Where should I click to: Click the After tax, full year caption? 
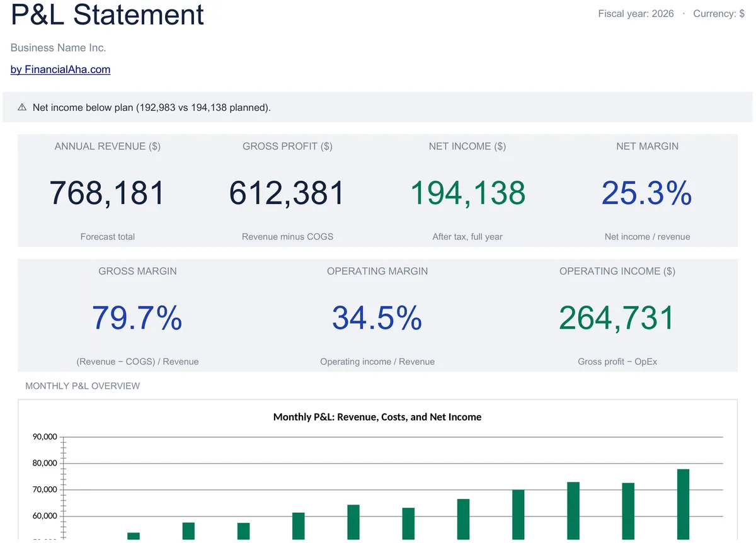pos(467,237)
